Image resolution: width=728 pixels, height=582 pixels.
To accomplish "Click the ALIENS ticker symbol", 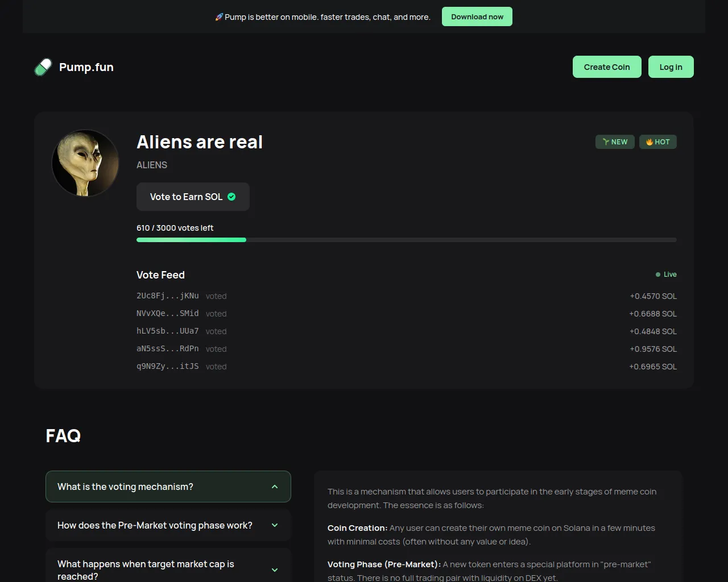I will 152,165.
